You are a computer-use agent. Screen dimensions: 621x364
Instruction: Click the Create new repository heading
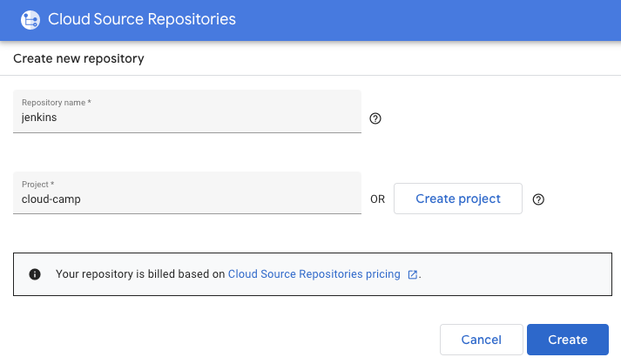[78, 59]
